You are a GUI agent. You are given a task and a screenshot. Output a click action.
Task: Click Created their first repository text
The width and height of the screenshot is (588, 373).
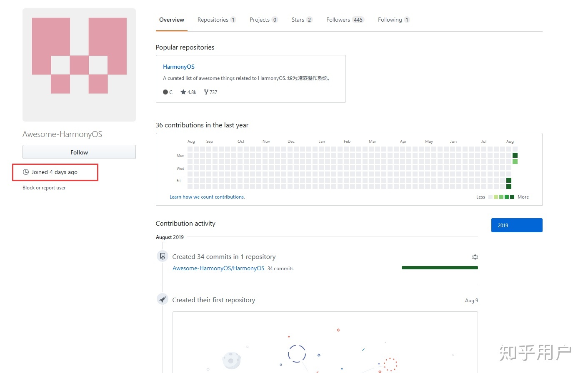(x=214, y=300)
